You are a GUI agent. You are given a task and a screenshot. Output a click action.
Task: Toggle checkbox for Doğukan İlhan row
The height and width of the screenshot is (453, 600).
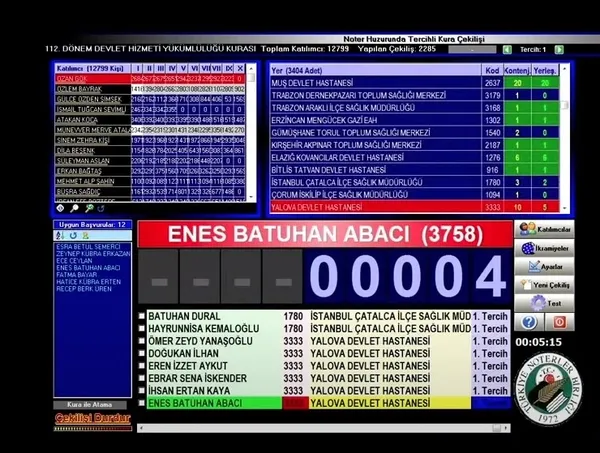[142, 354]
